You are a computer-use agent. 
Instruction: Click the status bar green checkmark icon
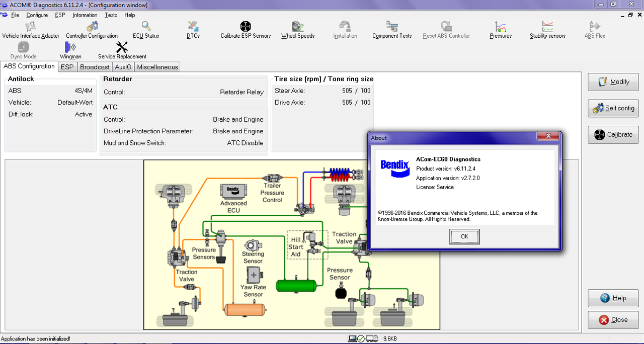[361, 339]
